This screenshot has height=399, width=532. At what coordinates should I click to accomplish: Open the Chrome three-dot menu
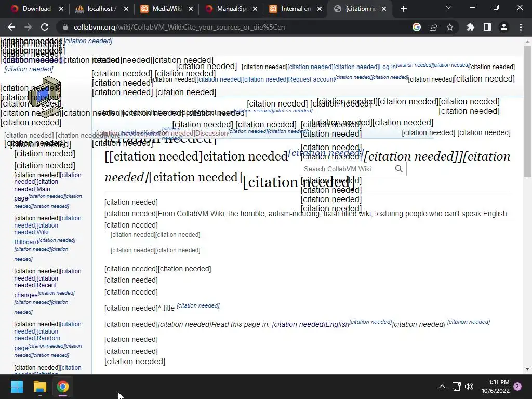coord(521,27)
